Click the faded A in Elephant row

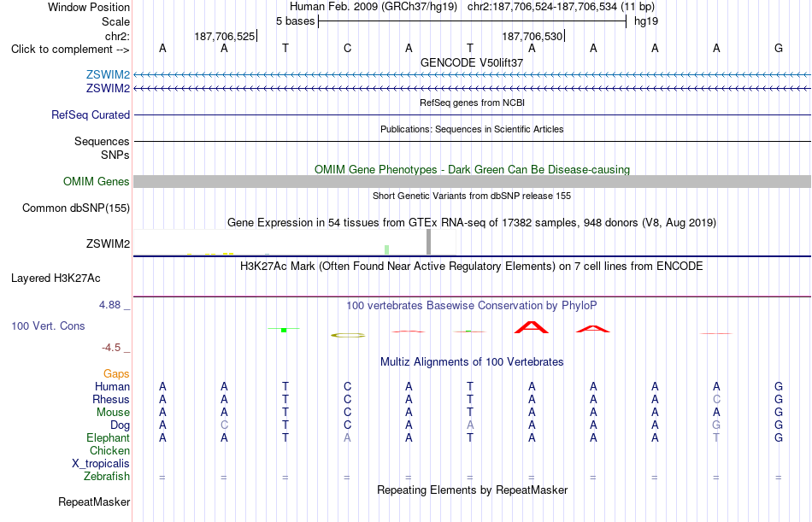pyautogui.click(x=347, y=438)
